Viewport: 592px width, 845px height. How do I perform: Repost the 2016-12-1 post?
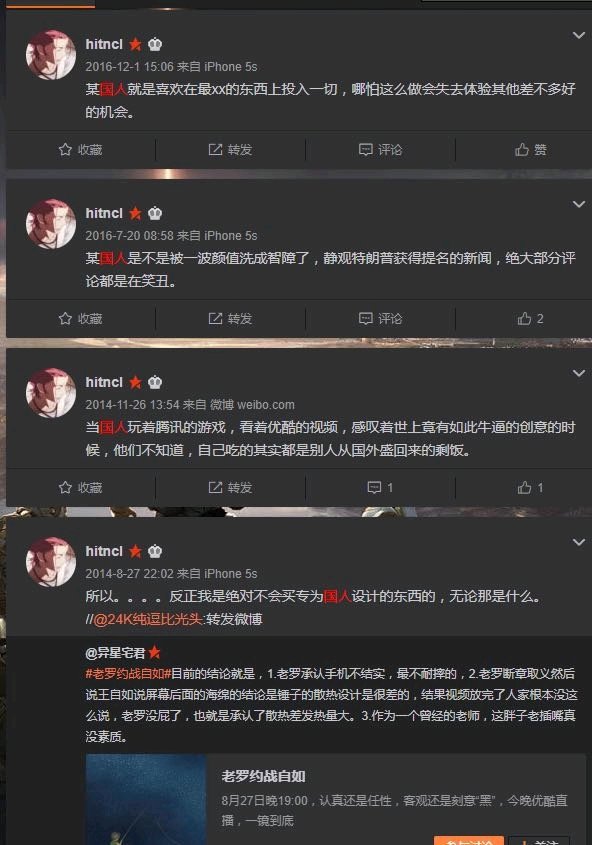click(230, 150)
